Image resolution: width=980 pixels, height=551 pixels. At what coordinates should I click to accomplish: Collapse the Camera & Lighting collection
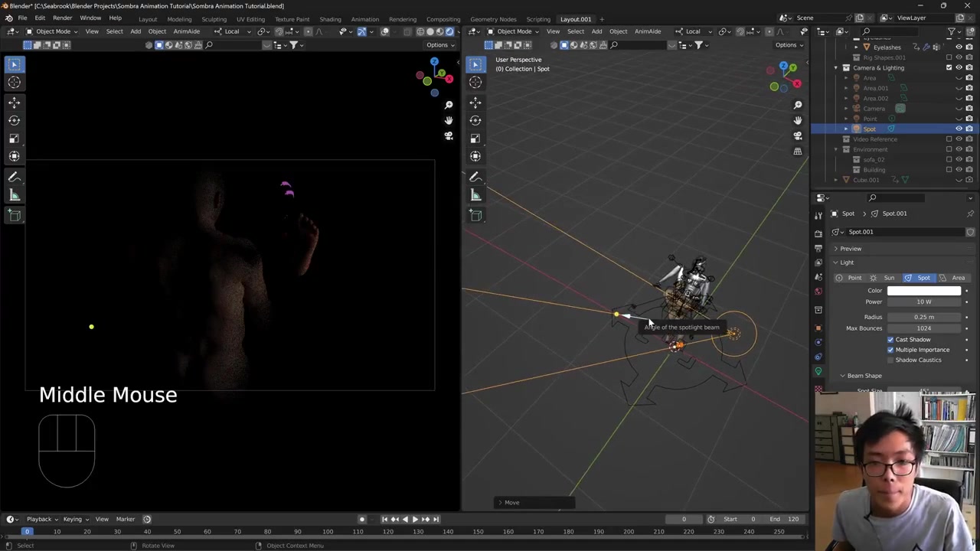[x=836, y=68]
